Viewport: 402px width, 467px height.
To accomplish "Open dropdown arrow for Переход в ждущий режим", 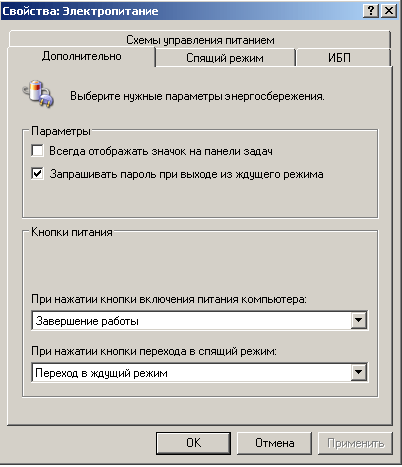I will 359,372.
